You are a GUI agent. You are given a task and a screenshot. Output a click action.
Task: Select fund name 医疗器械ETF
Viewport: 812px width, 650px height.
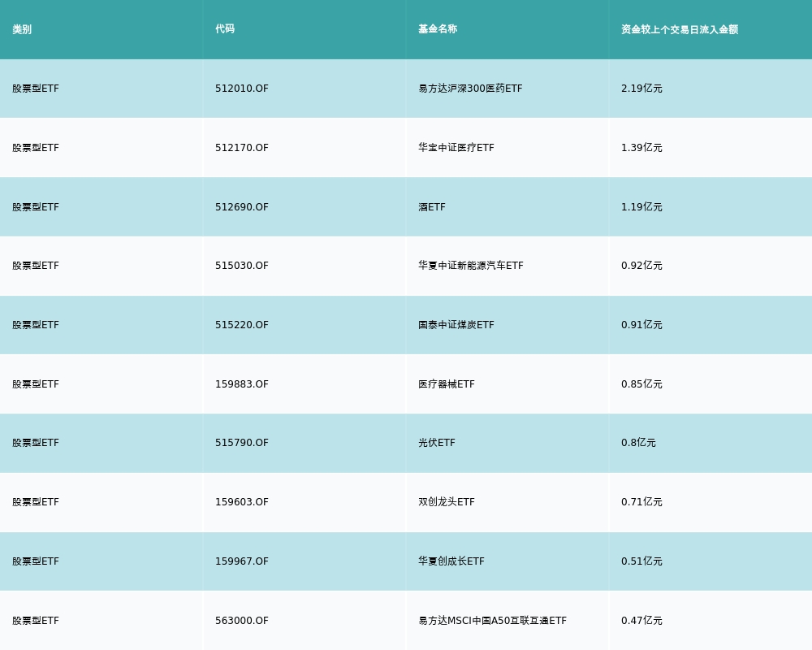[447, 384]
